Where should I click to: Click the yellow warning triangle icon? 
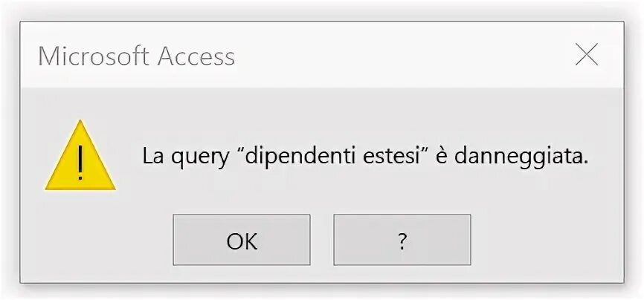(80, 157)
